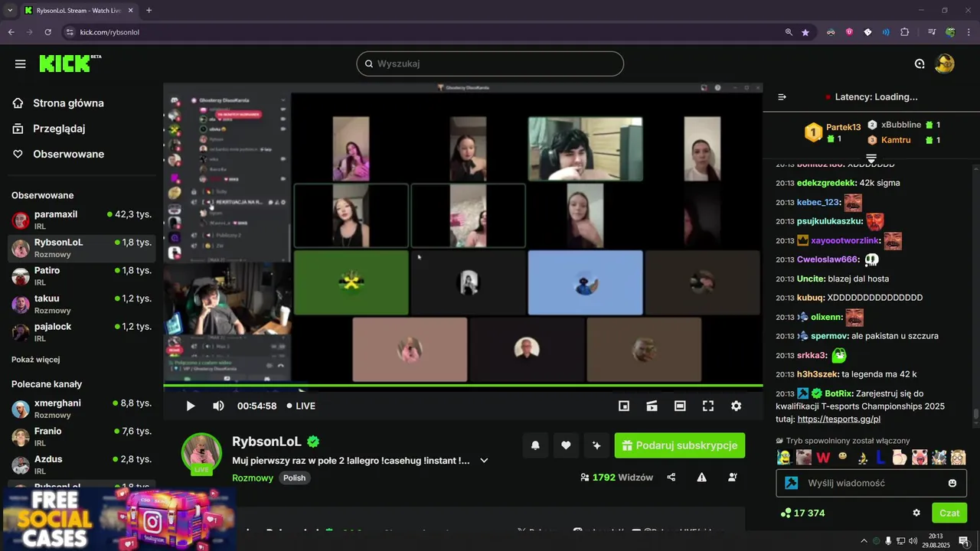The image size is (980, 551).
Task: Open the clip creation clapperboard icon
Action: click(652, 406)
